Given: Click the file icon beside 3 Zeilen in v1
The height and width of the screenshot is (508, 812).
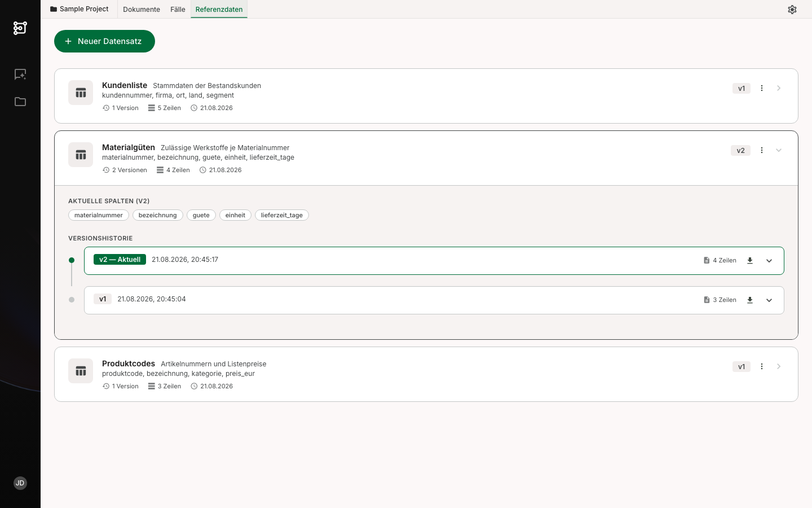Looking at the screenshot, I should coord(707,300).
